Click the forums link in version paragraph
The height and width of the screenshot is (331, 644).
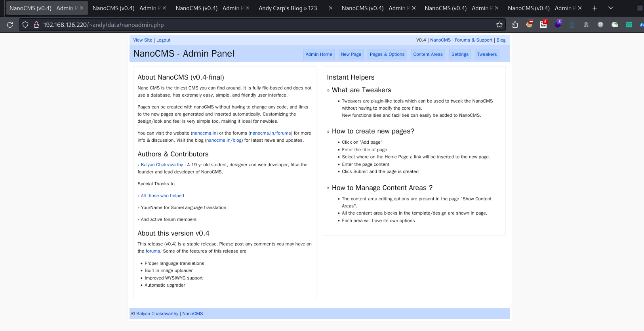click(x=153, y=251)
